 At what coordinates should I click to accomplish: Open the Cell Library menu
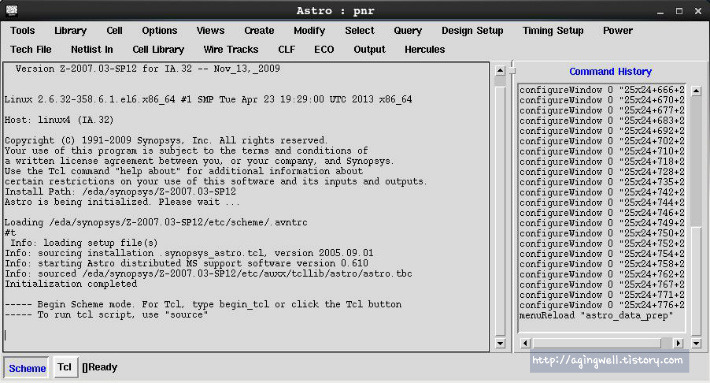158,50
